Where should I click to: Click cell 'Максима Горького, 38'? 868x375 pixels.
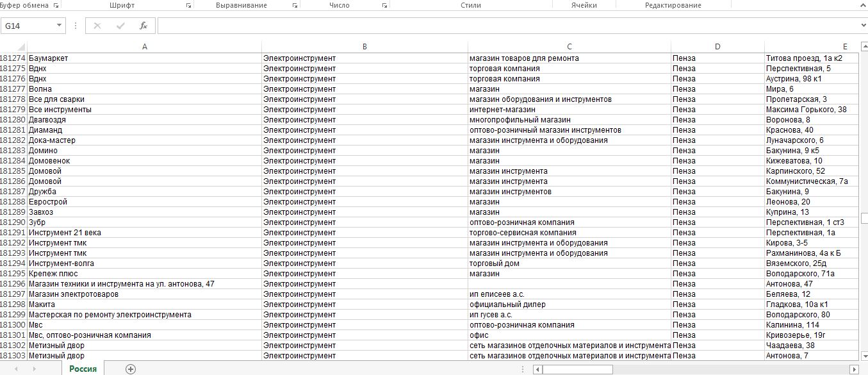coord(812,110)
